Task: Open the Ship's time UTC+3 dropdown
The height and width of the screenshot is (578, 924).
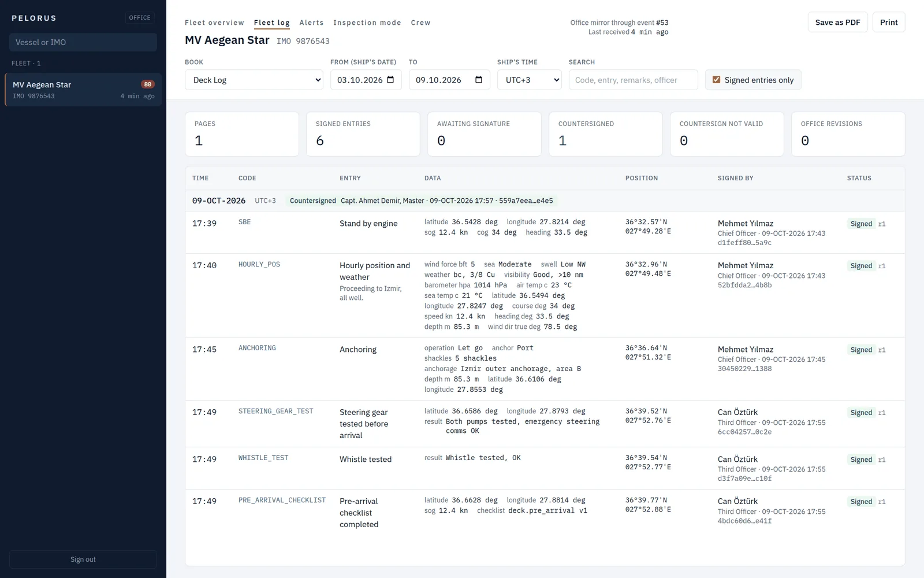Action: [530, 80]
